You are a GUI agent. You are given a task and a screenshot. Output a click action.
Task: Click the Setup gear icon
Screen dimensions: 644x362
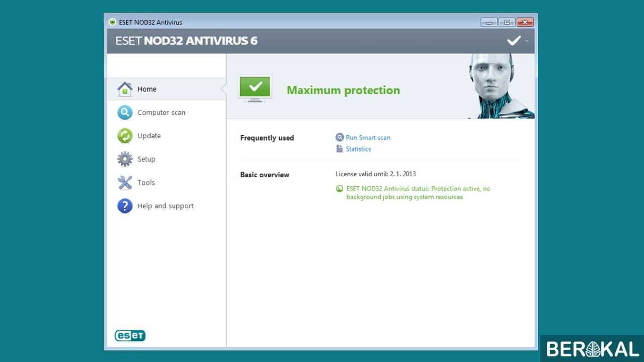(125, 159)
